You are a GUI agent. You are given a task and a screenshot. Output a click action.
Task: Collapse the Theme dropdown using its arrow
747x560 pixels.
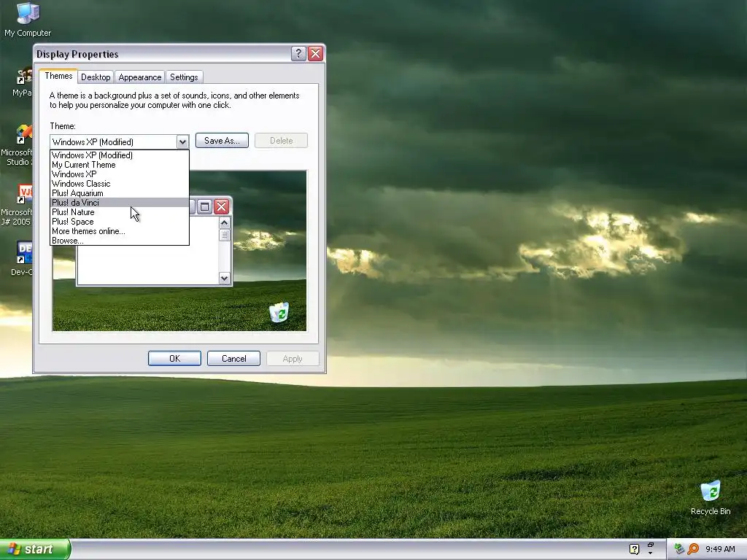[x=182, y=142]
